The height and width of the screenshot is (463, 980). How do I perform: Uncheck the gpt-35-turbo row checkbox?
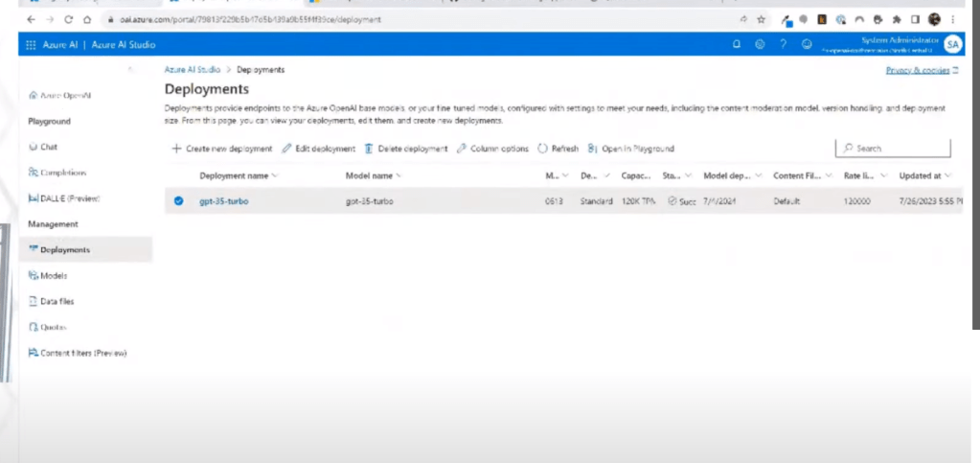click(x=179, y=201)
